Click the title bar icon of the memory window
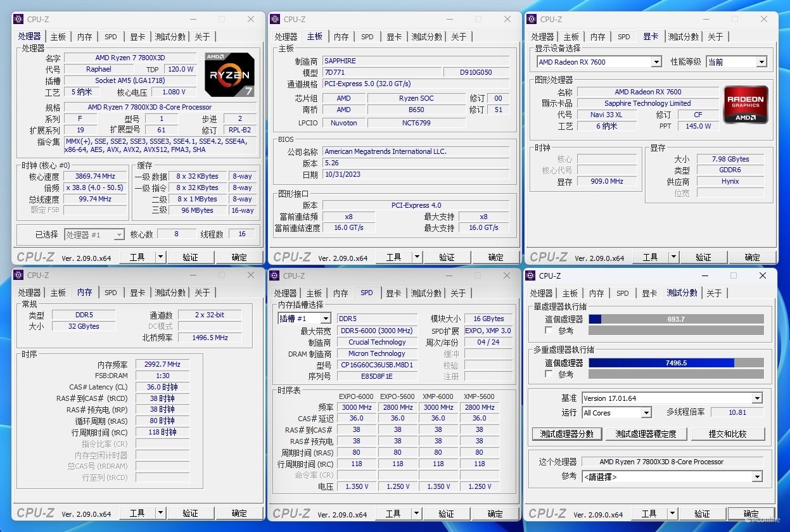Viewport: 790px width, 532px height. (x=18, y=275)
